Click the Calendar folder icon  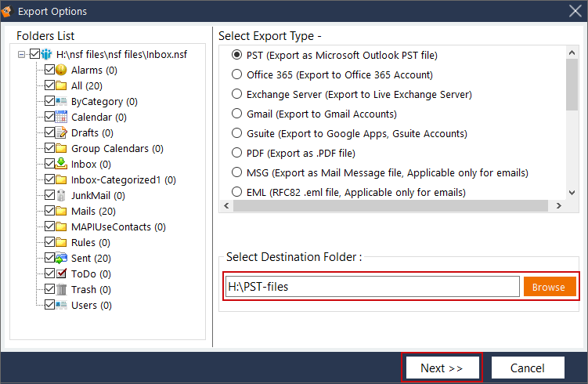tap(62, 118)
